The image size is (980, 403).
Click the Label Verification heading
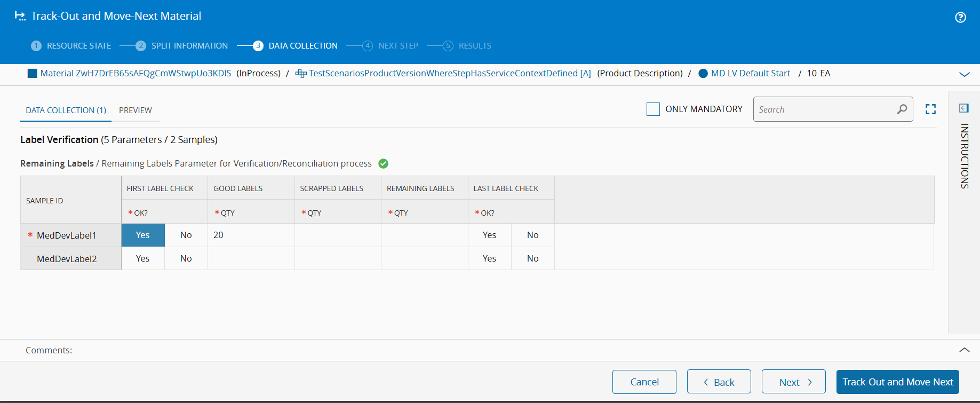pyautogui.click(x=59, y=139)
